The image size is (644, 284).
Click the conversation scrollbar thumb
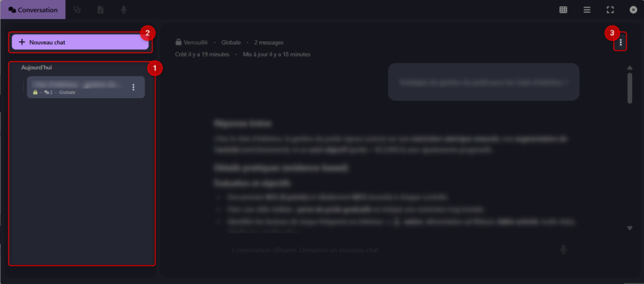(x=630, y=88)
